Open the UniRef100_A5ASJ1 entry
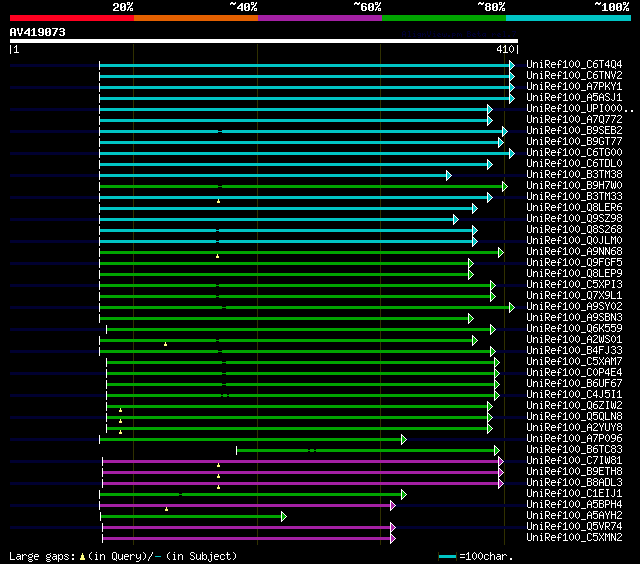640x564 pixels. click(574, 98)
